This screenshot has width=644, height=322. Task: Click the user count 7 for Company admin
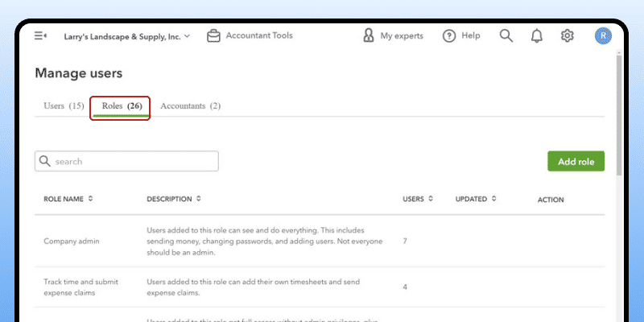[405, 241]
